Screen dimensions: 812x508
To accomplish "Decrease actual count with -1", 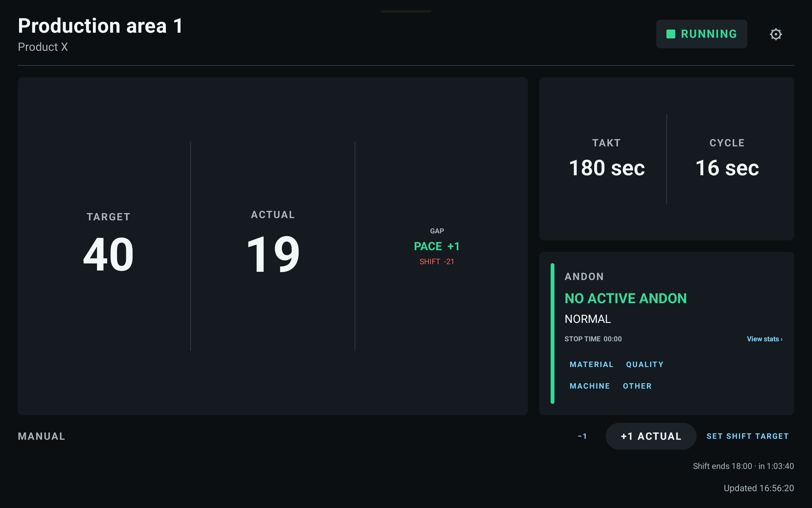I will 582,436.
